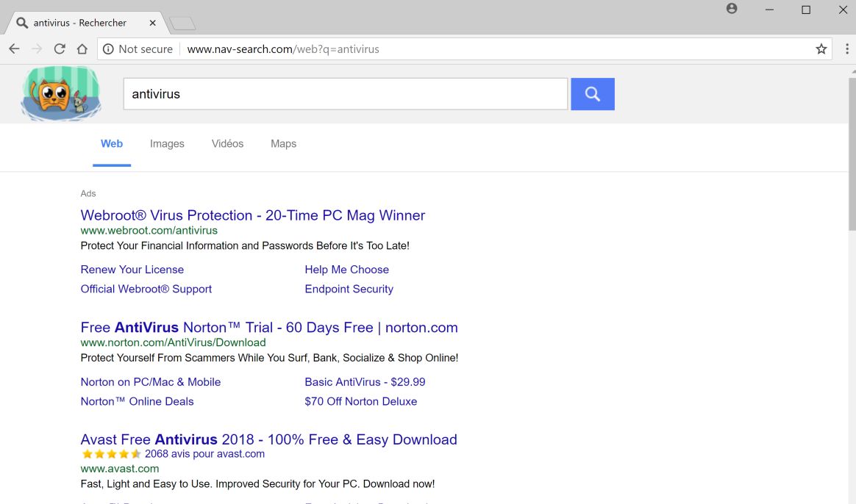
Task: Open the Chrome user profile icon
Action: tap(732, 10)
